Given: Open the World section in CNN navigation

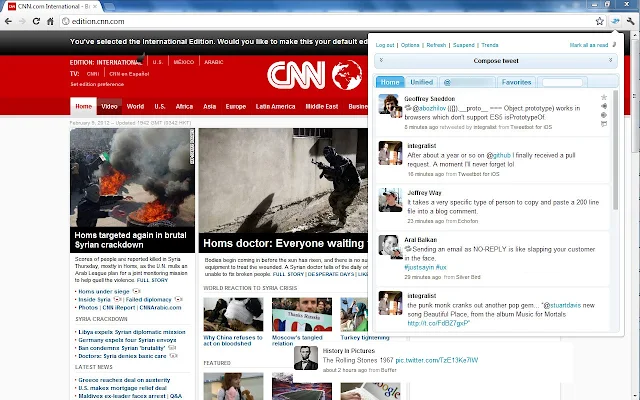Looking at the screenshot, I should (x=135, y=107).
